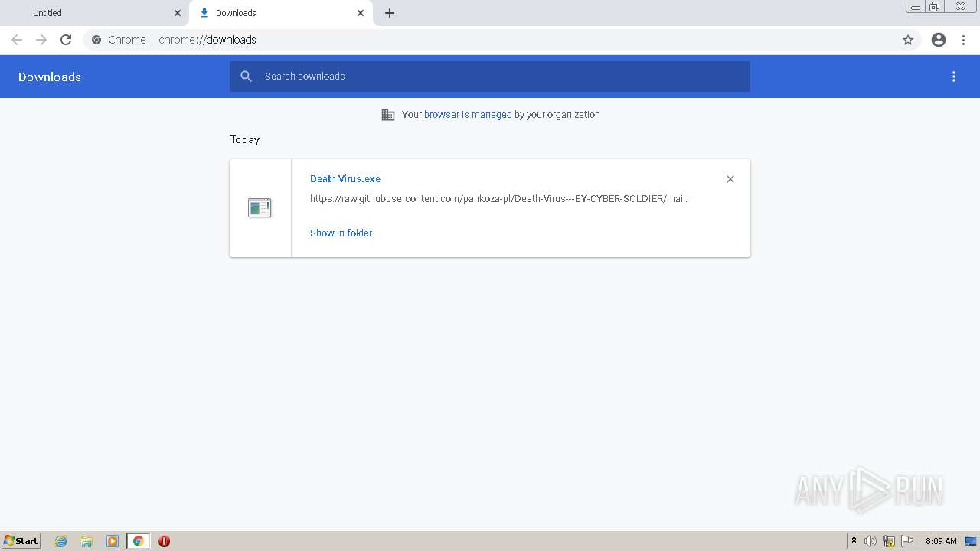This screenshot has width=980, height=551.
Task: Close the Downloads tab
Action: [x=361, y=13]
